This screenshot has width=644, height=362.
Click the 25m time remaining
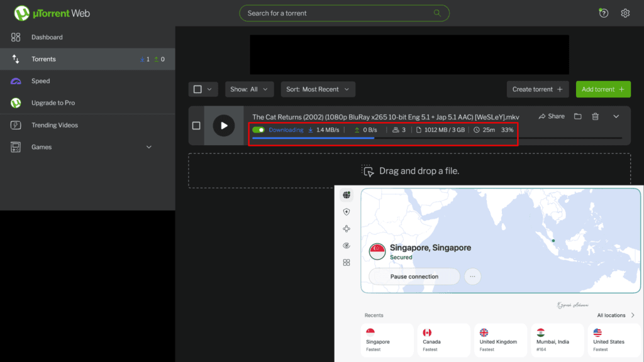click(x=484, y=129)
